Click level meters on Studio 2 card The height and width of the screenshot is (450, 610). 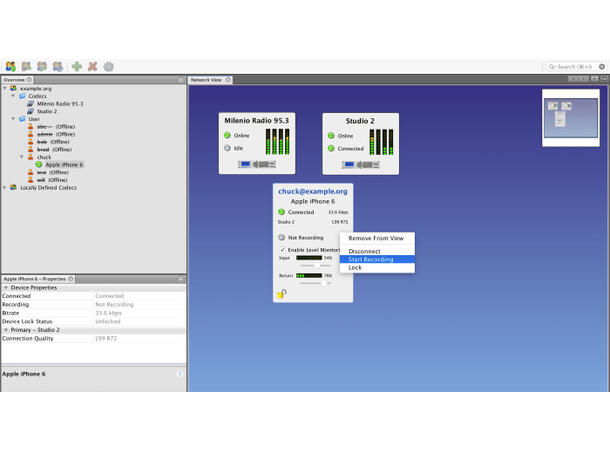tap(381, 142)
